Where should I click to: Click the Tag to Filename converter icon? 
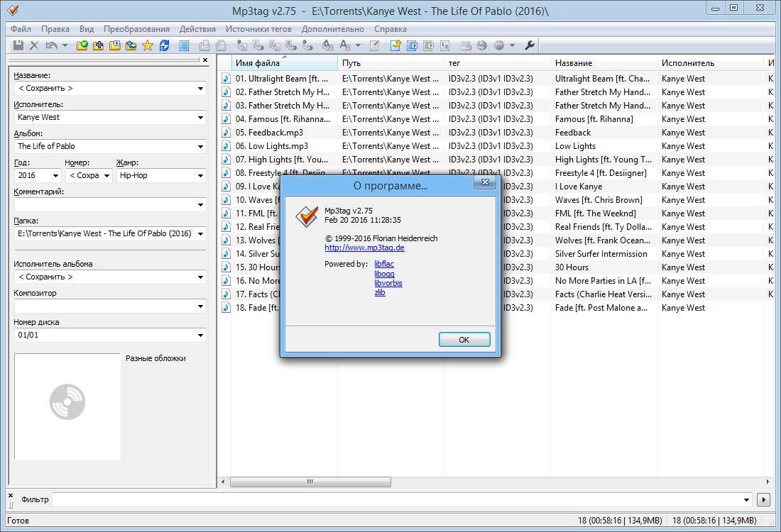click(242, 46)
